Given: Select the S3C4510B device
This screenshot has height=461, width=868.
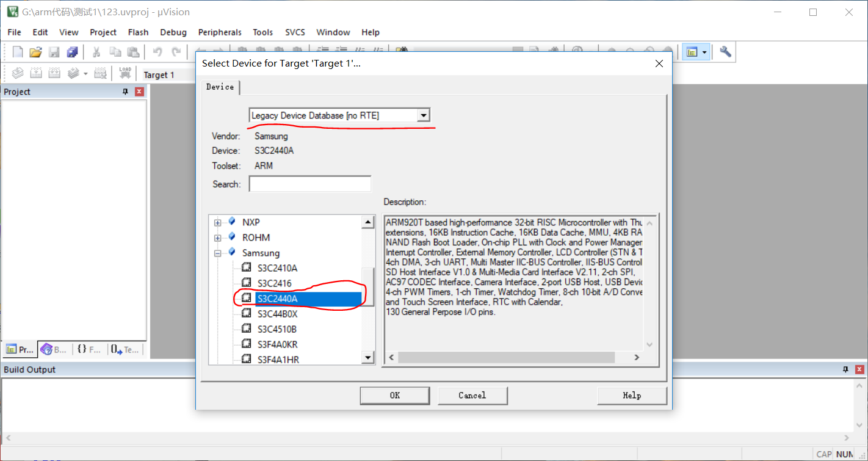Looking at the screenshot, I should click(277, 329).
